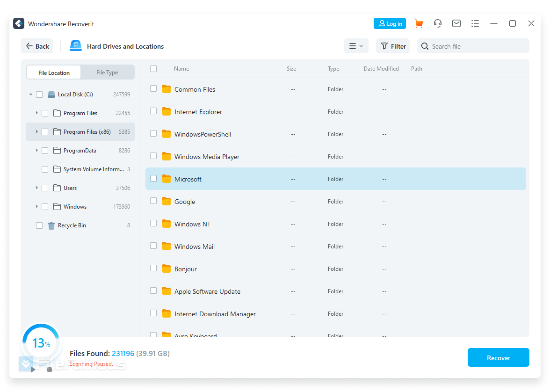550x392 pixels.
Task: Check the Bonjour folder checkbox
Action: 153,269
